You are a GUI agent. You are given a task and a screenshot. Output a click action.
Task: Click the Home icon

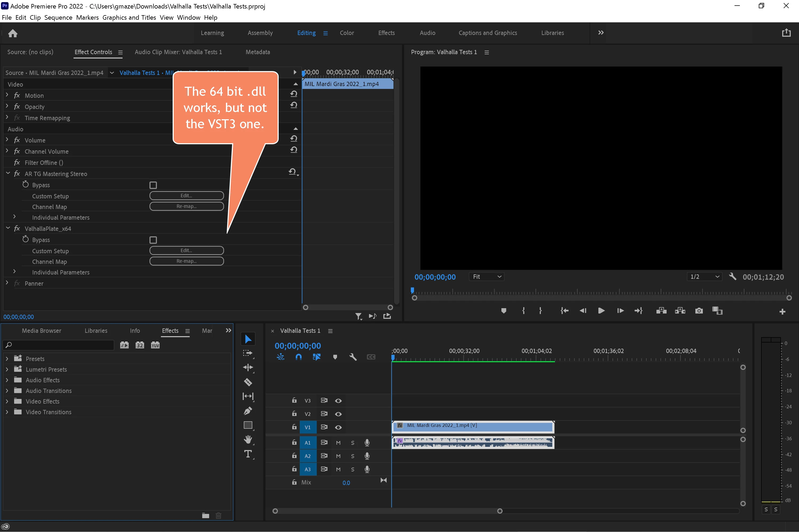[13, 33]
